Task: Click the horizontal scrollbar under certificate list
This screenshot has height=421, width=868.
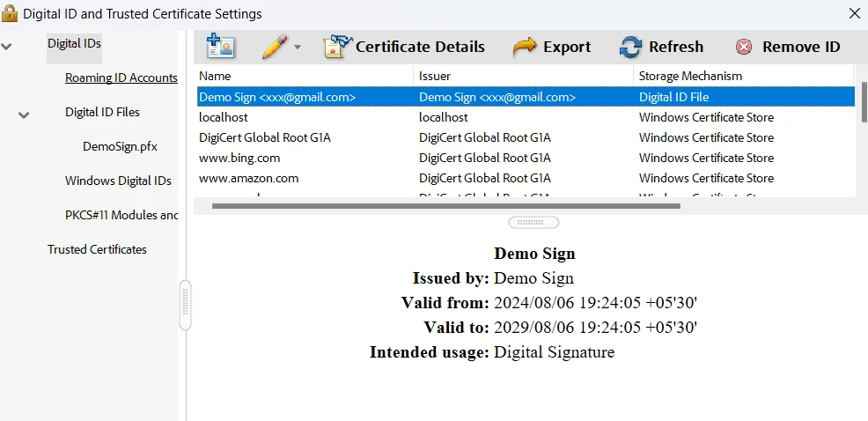Action: click(445, 206)
